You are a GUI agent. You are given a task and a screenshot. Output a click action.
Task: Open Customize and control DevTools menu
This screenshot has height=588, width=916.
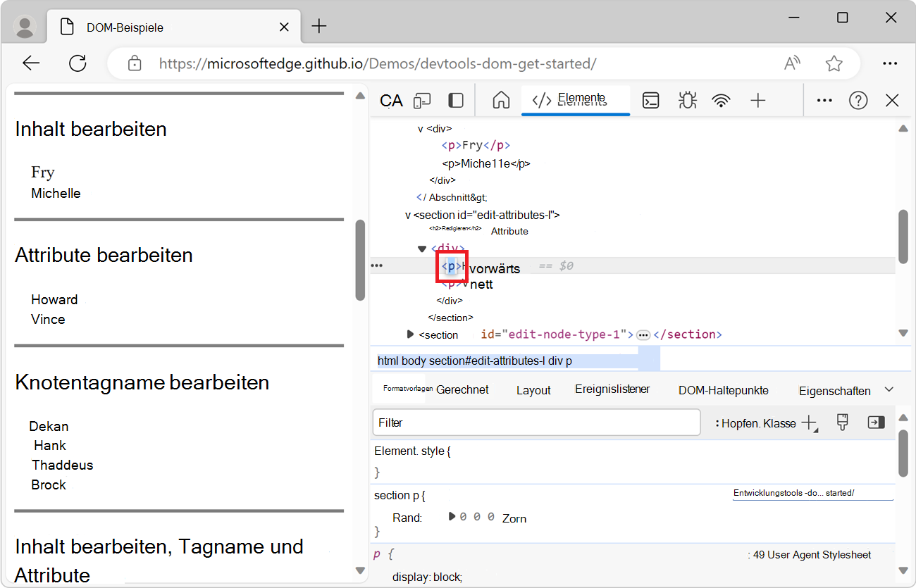click(x=824, y=101)
